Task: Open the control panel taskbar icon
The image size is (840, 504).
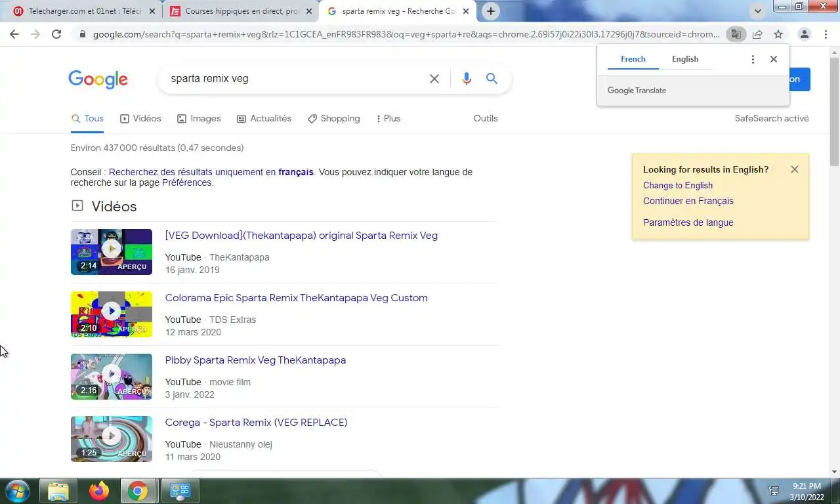Action: 180,491
